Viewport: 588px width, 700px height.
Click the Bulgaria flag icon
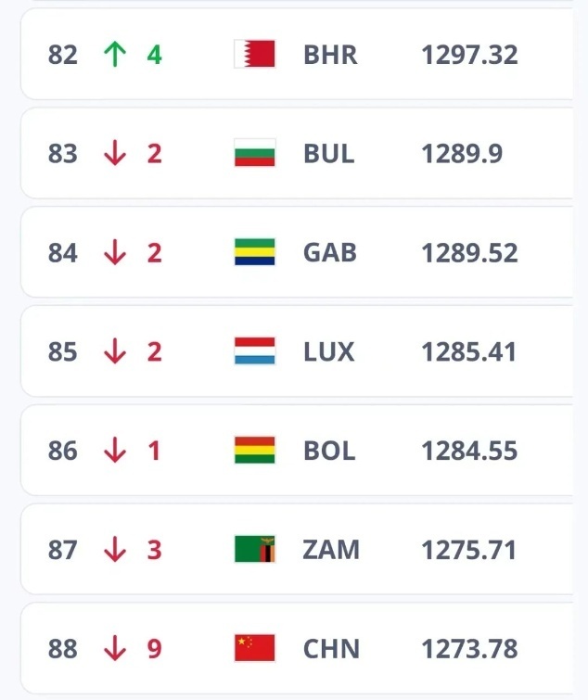pyautogui.click(x=254, y=154)
